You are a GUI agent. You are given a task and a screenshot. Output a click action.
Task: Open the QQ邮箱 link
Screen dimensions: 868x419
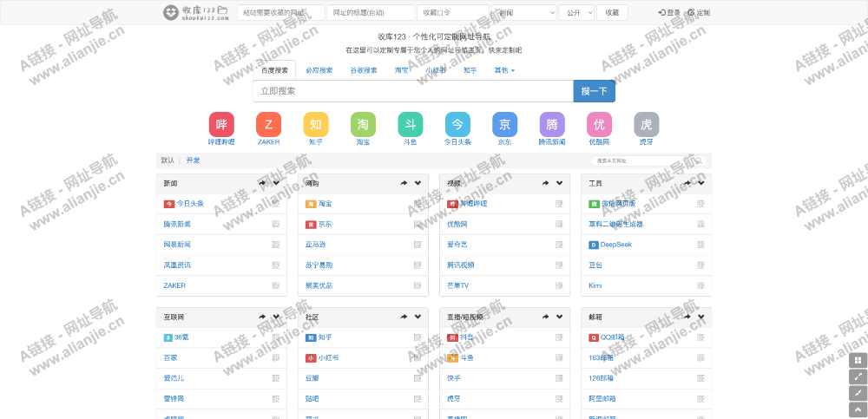[611, 337]
